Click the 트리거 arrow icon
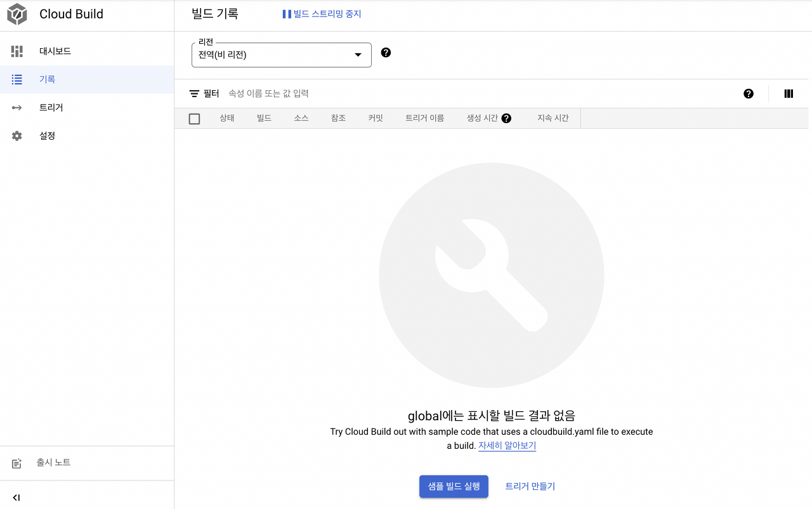Screen dimensions: 812x509 pos(17,107)
